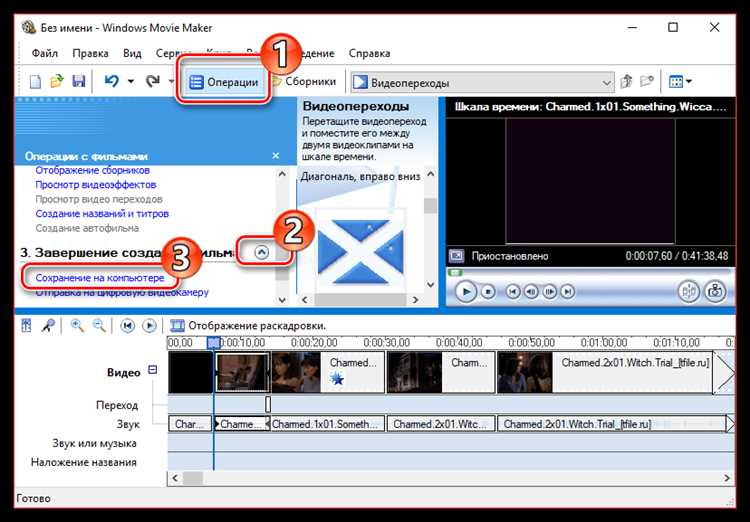750x522 pixels.
Task: Click the full screen preview icon
Action: coord(456,256)
